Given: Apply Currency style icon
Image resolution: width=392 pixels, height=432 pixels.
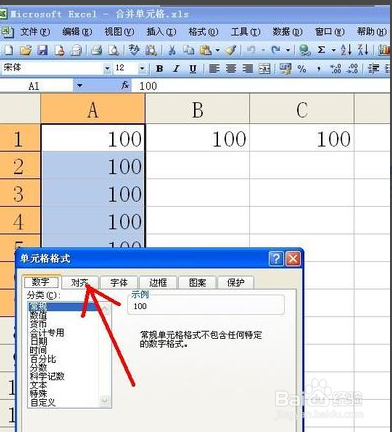Looking at the screenshot, I should point(285,69).
